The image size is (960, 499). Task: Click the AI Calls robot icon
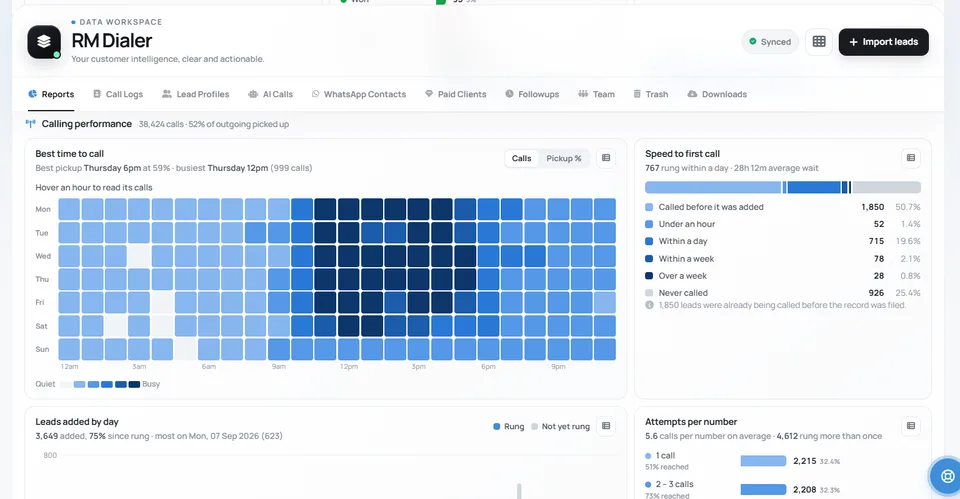[x=253, y=94]
